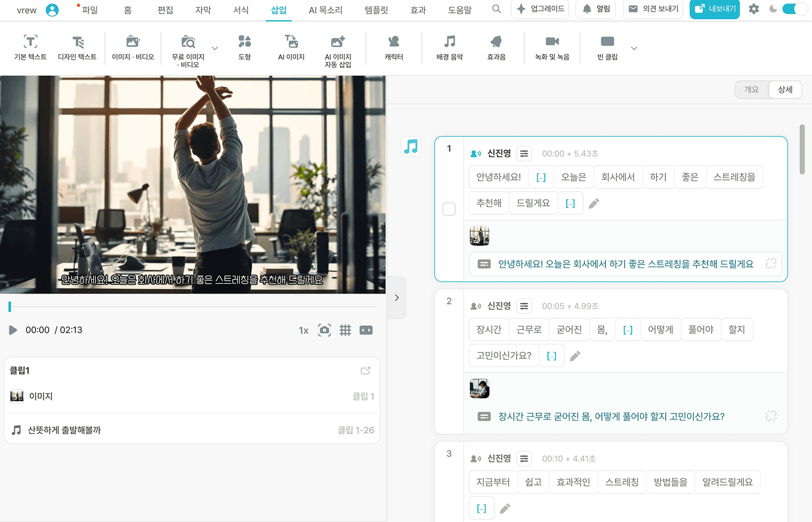Open the 자막 subtitle menu tab
This screenshot has width=812, height=522.
click(x=203, y=10)
